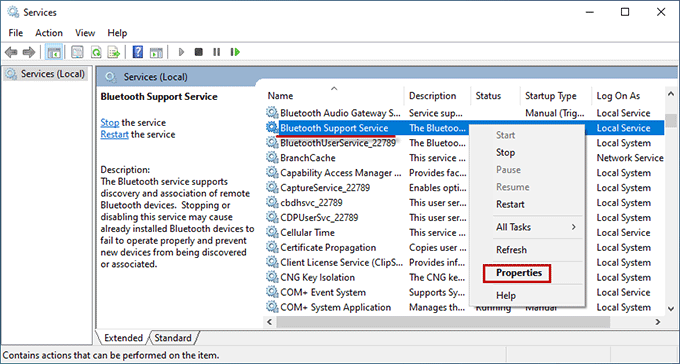Click the Start Service play icon
This screenshot has height=364, width=680.
(181, 52)
